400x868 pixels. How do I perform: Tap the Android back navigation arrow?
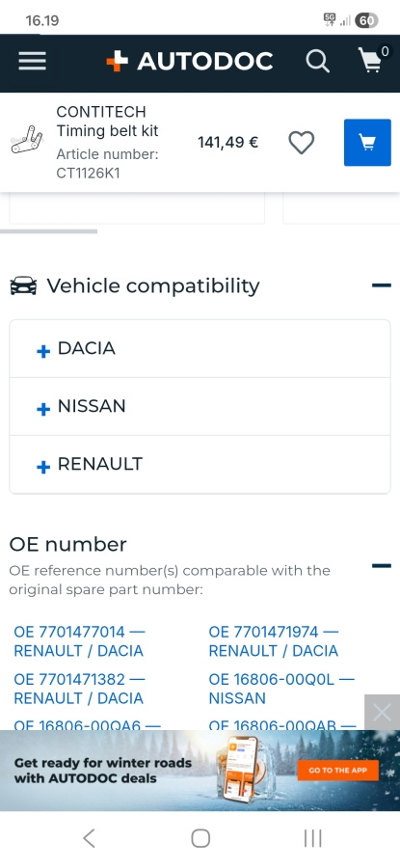(89, 838)
